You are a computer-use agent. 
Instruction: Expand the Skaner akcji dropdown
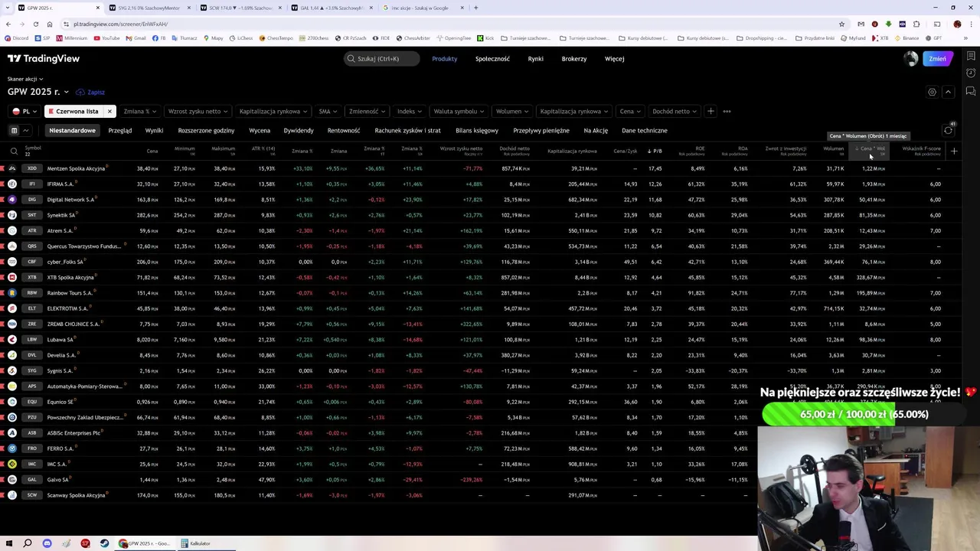(x=25, y=79)
